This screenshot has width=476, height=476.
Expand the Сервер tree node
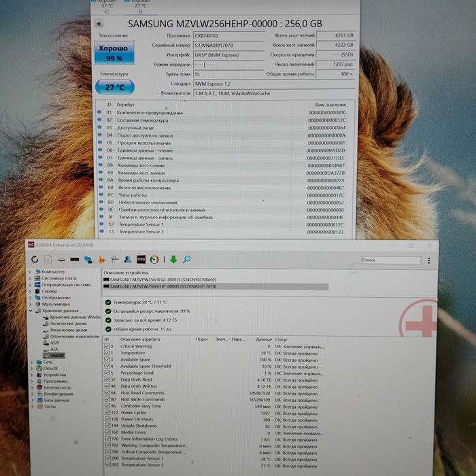coord(30,291)
